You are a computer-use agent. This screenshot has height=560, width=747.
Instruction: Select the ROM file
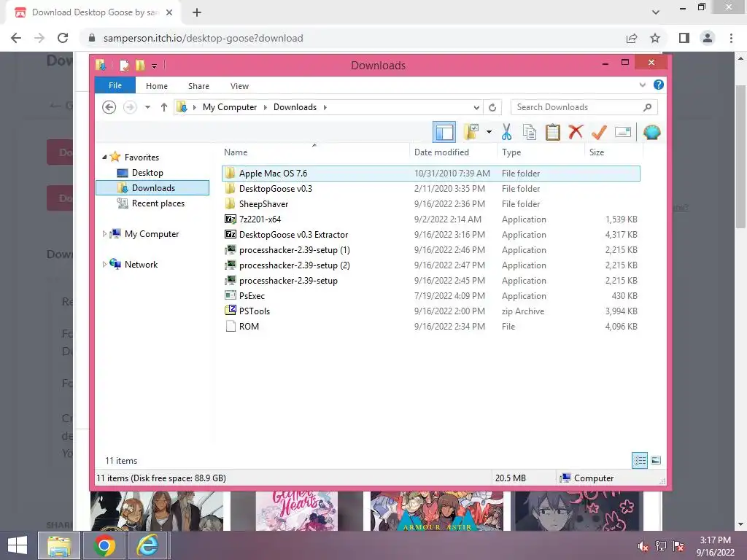(x=430, y=326)
